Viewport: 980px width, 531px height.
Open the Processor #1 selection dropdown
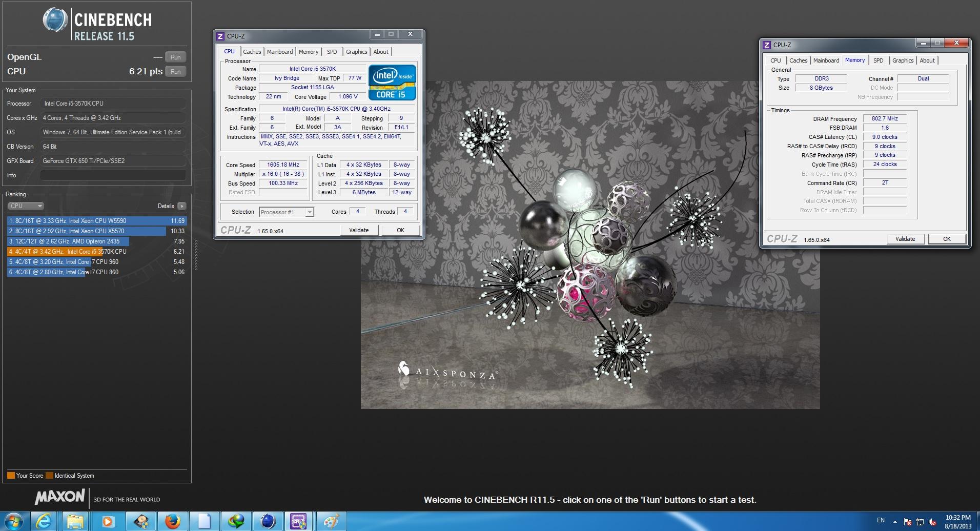[286, 212]
